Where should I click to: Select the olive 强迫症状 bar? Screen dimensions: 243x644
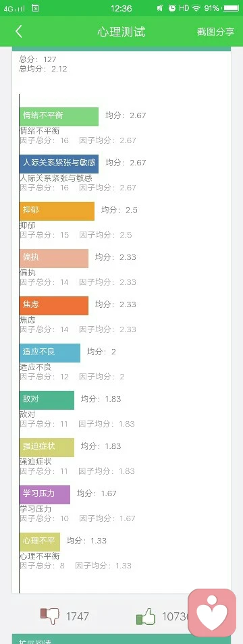(47, 448)
